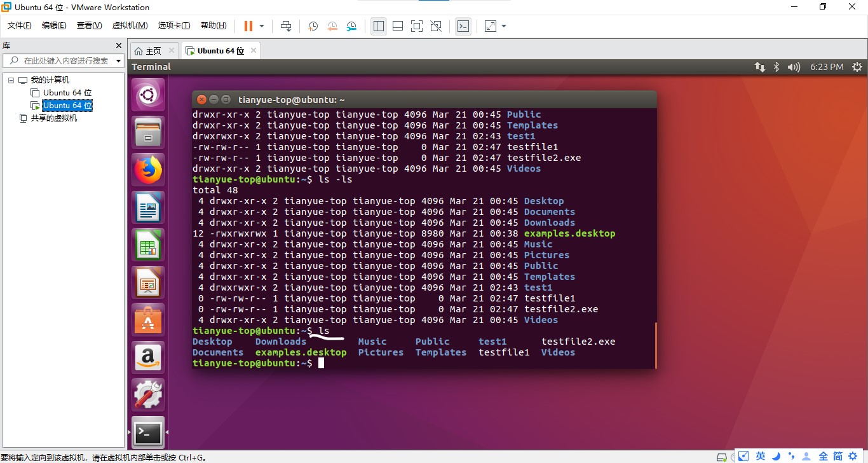This screenshot has height=463, width=868.
Task: Open the session gear menu in Ubuntu panel
Action: 857,67
